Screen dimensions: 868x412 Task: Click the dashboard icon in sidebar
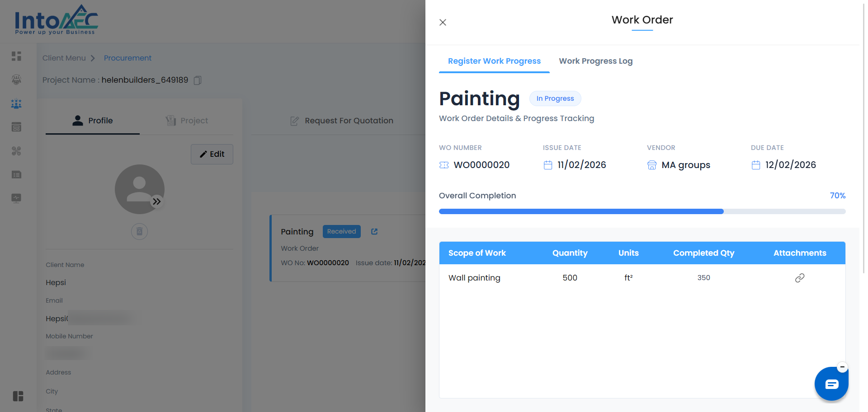point(16,56)
